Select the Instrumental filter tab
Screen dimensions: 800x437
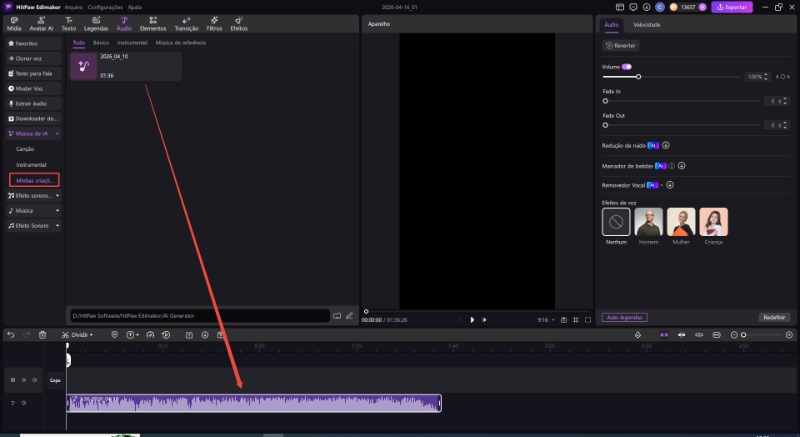132,43
